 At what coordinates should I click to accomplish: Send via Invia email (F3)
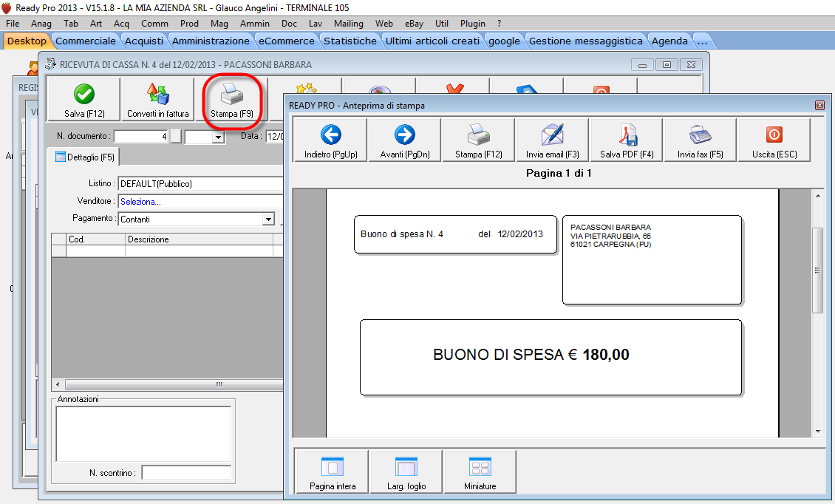[552, 140]
